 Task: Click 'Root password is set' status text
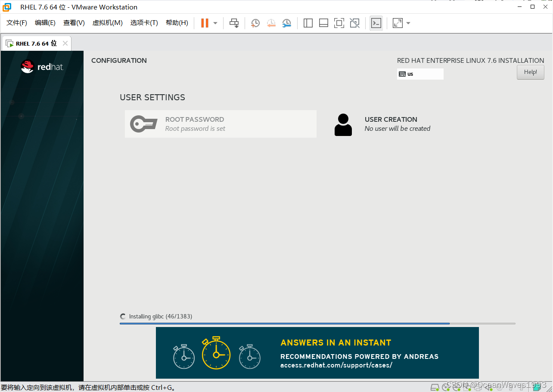pyautogui.click(x=195, y=129)
